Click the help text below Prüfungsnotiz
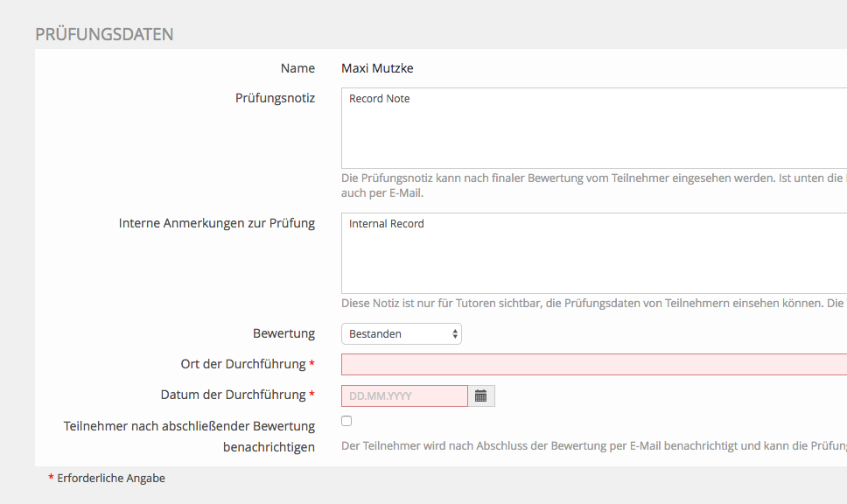 [x=593, y=185]
